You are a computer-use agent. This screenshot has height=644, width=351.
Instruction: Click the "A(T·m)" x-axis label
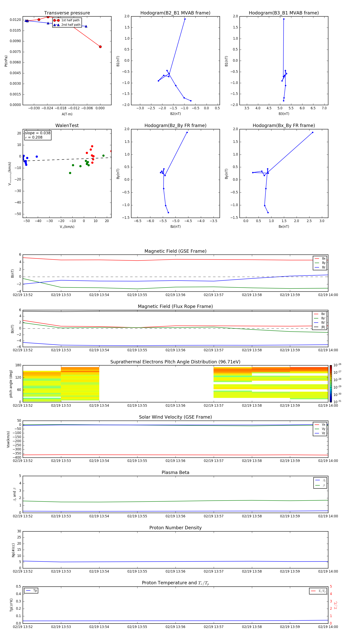tap(67, 114)
